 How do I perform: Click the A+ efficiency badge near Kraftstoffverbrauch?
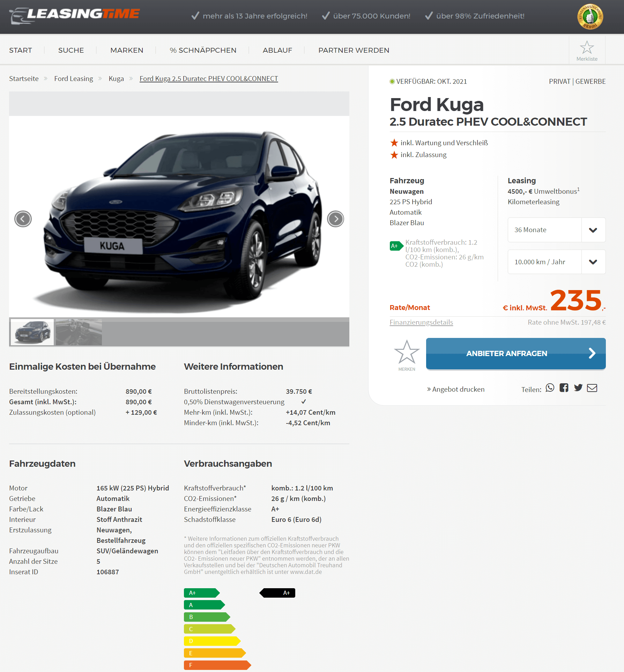(x=396, y=246)
